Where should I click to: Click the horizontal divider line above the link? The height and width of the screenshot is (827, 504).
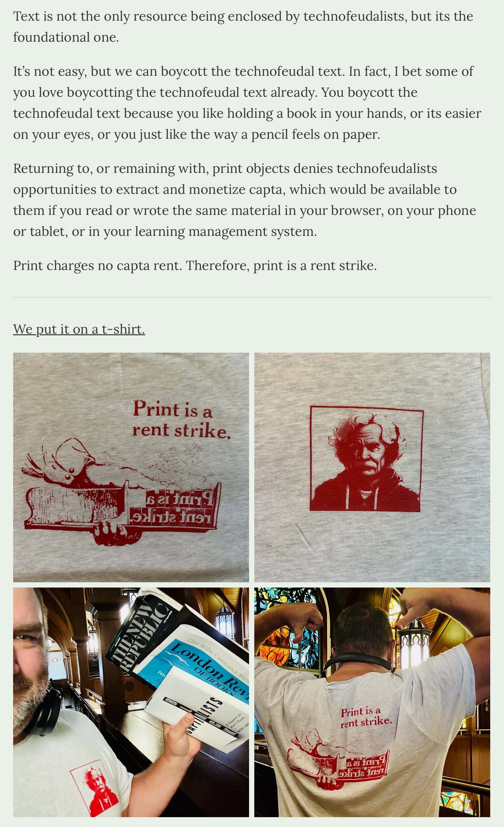tap(251, 297)
